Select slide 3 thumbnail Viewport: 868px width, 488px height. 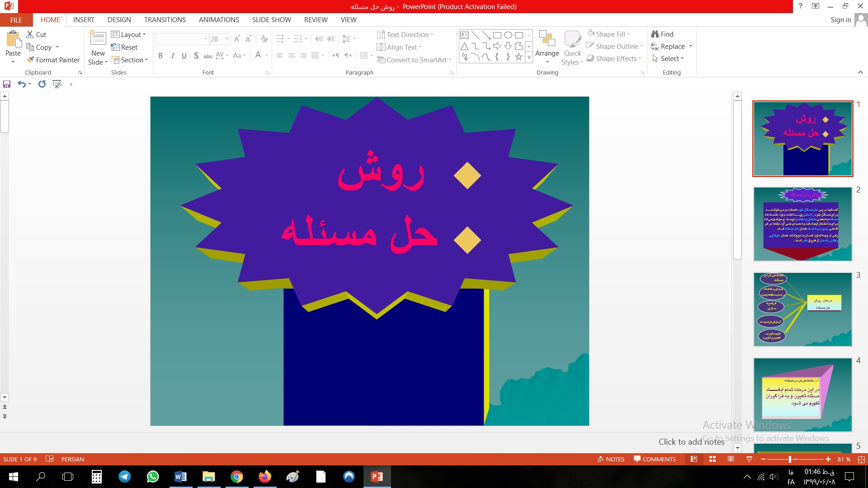click(802, 310)
